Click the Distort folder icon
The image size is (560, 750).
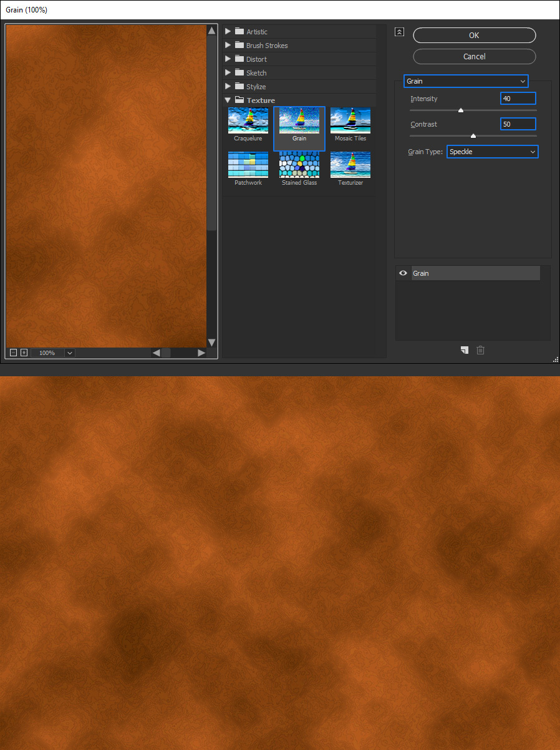pos(239,59)
